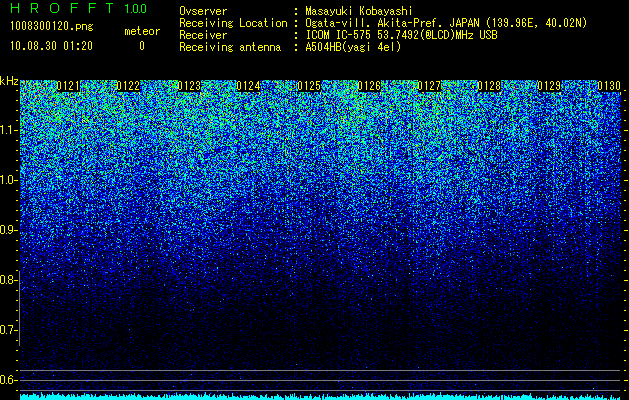The width and height of the screenshot is (629, 400).
Task: Click the 1.0 kHz axis label
Action: pos(8,180)
